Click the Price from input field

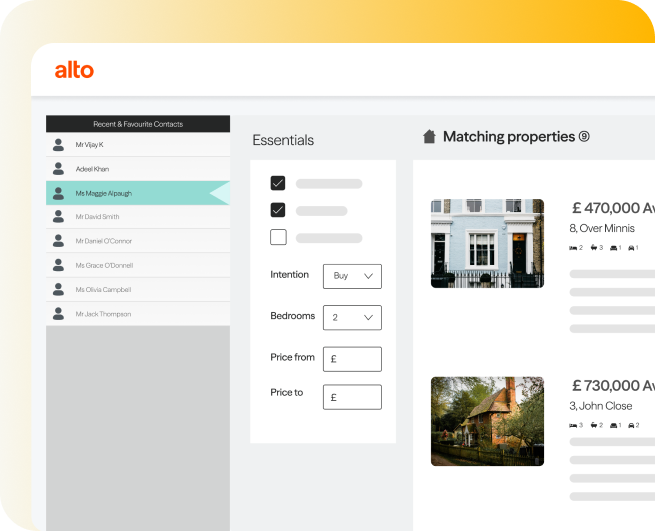[x=352, y=359]
